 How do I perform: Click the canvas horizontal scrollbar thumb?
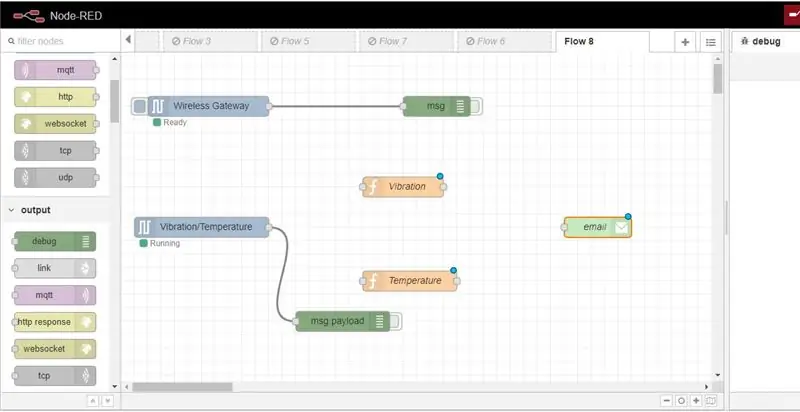pyautogui.click(x=182, y=387)
